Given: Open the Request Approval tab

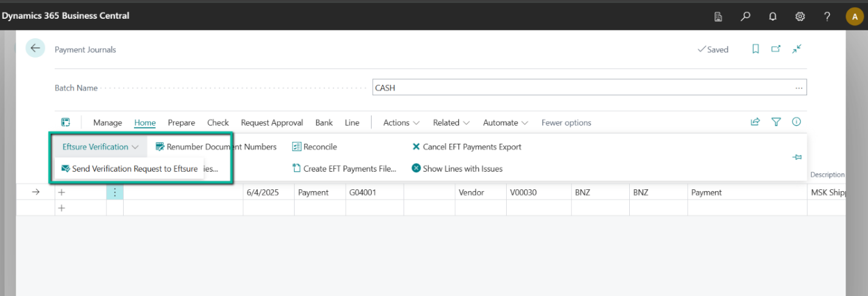Looking at the screenshot, I should (272, 123).
